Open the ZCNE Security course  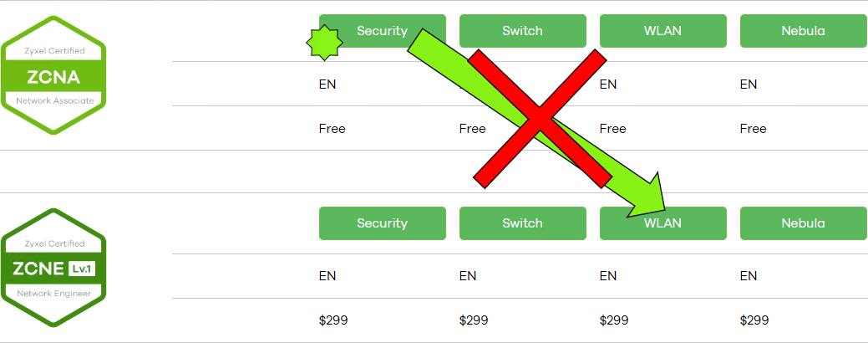click(383, 223)
